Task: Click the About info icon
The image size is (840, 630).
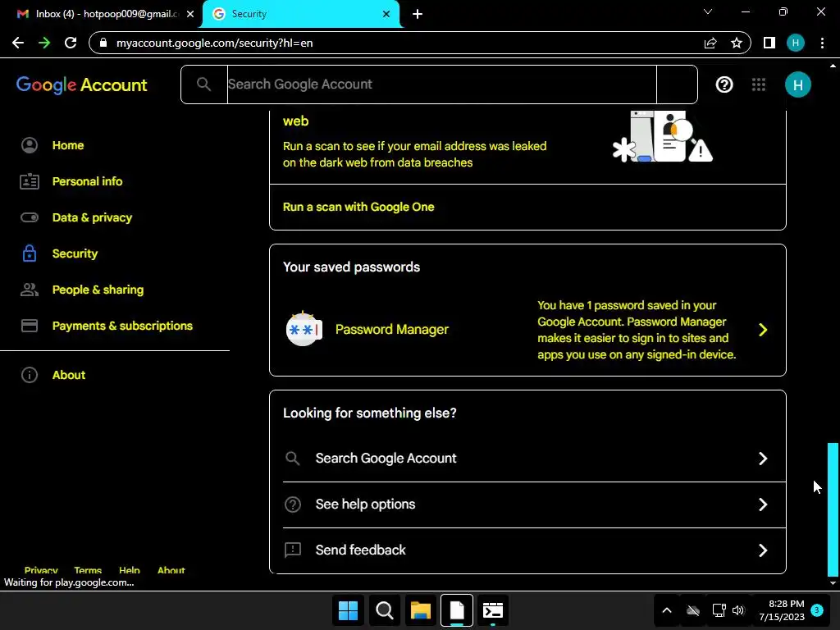Action: click(x=30, y=375)
